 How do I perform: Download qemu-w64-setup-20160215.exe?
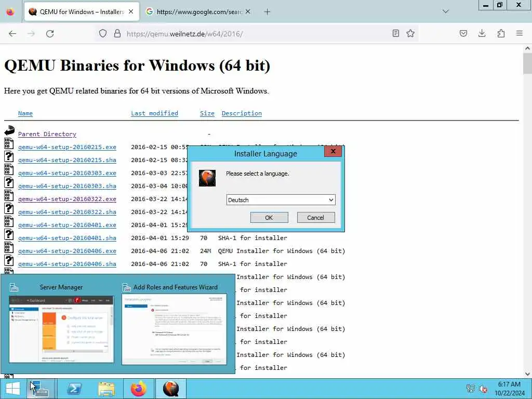point(67,147)
